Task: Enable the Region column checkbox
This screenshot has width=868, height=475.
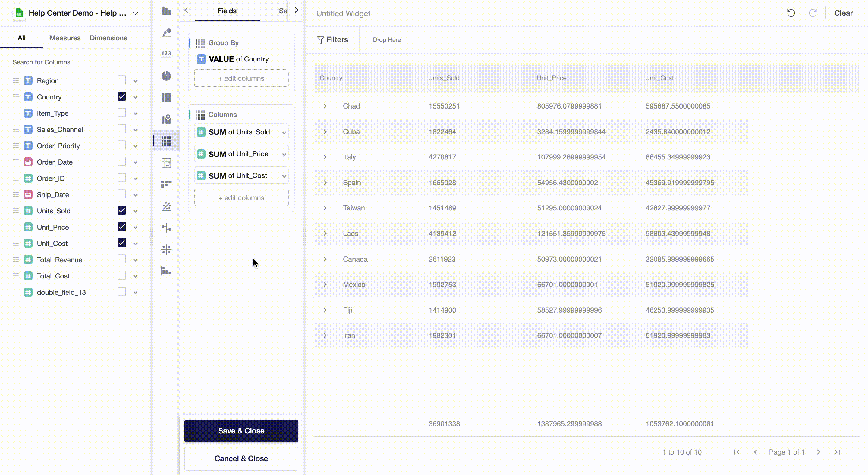Action: tap(122, 80)
